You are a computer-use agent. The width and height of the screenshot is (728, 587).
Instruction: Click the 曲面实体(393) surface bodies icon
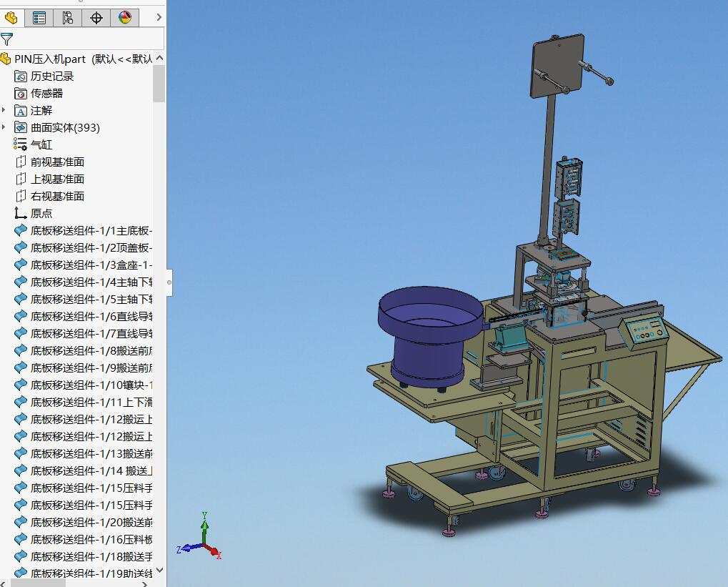click(x=21, y=127)
